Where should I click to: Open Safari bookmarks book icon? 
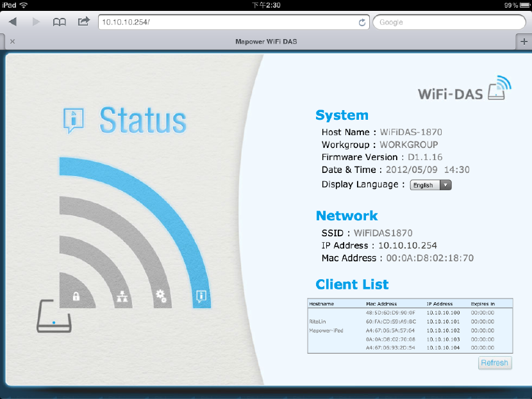pyautogui.click(x=60, y=22)
